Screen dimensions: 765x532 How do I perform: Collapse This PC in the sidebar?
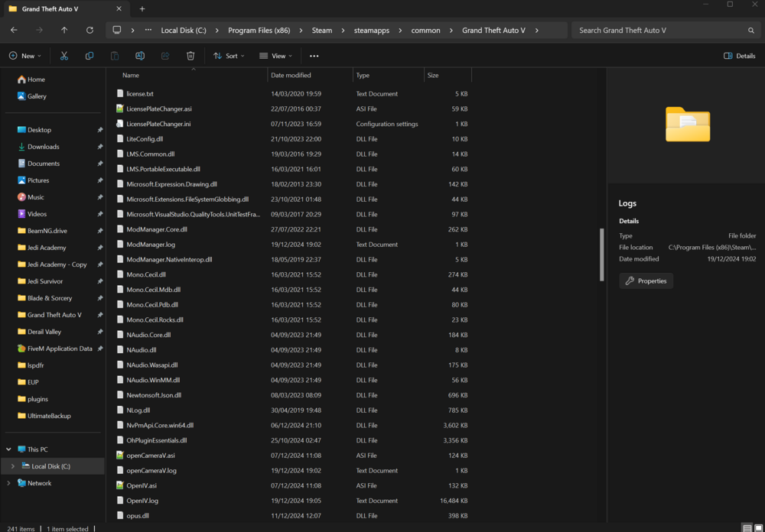point(8,449)
